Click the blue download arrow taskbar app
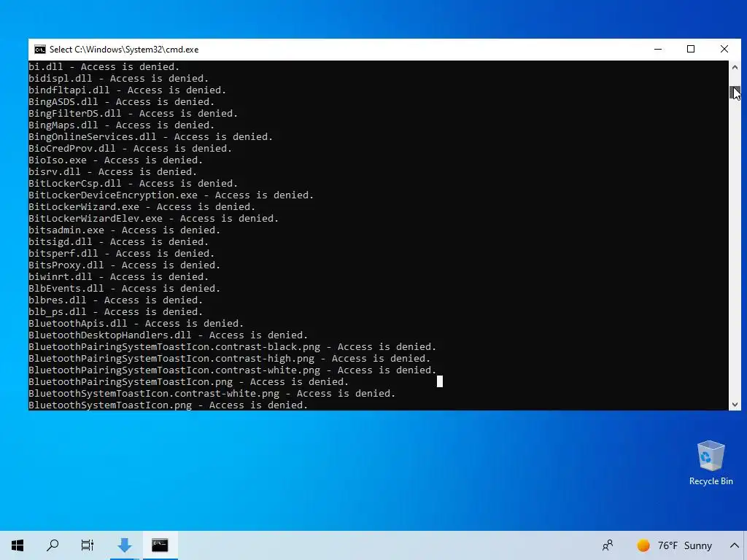 pos(125,545)
